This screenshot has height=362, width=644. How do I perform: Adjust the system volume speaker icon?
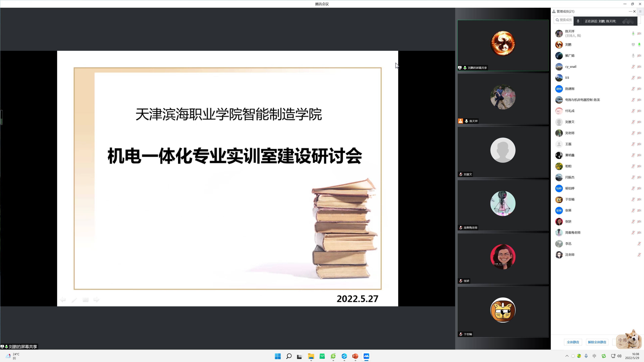[619, 356]
